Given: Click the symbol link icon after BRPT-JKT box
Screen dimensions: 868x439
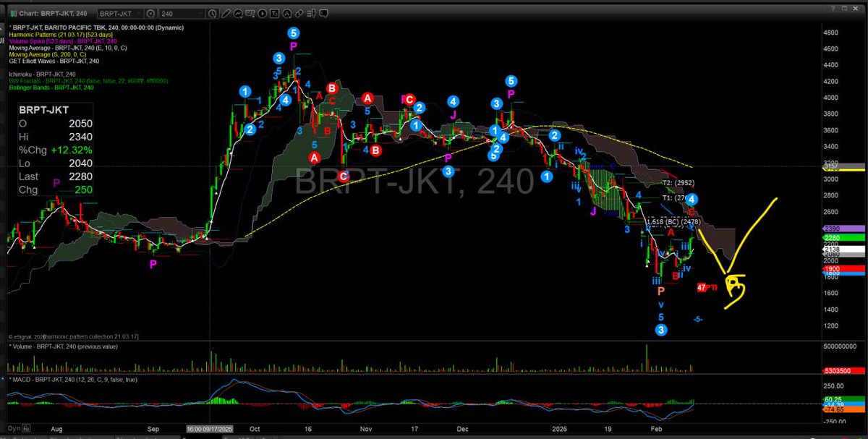Looking at the screenshot, I should tap(150, 14).
